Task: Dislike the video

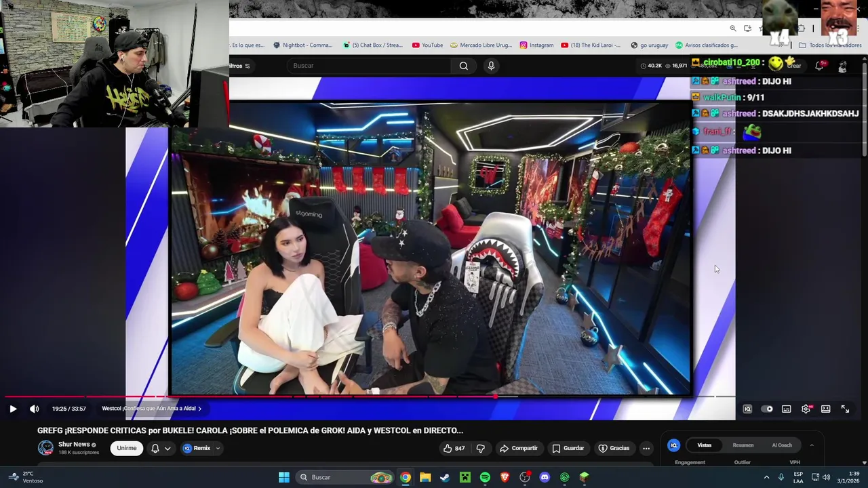Action: click(481, 448)
